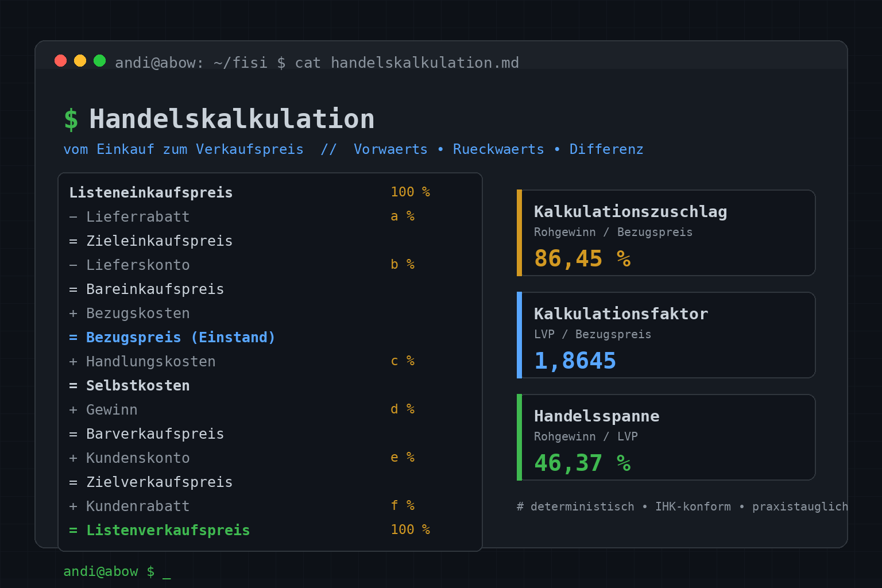Click the 'c %' value for Handlungskosten
882x588 pixels.
(403, 361)
